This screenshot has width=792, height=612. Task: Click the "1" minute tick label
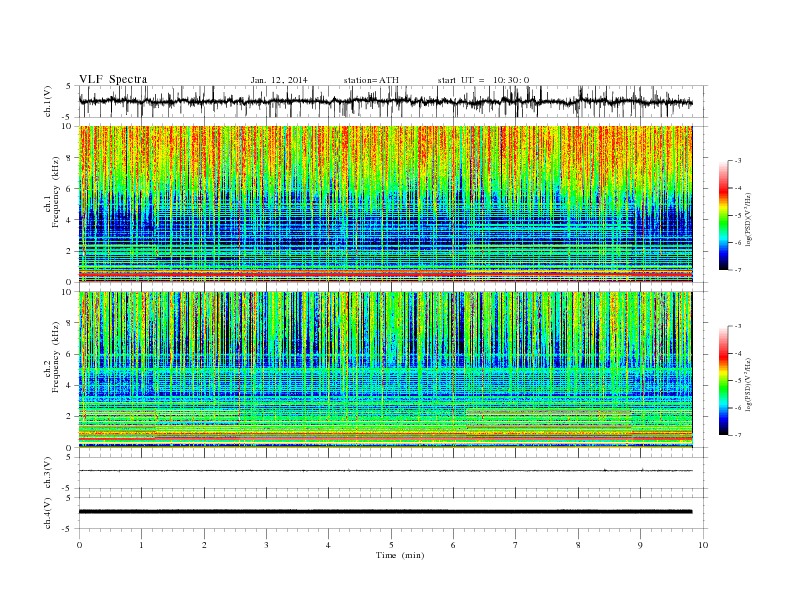pyautogui.click(x=141, y=545)
